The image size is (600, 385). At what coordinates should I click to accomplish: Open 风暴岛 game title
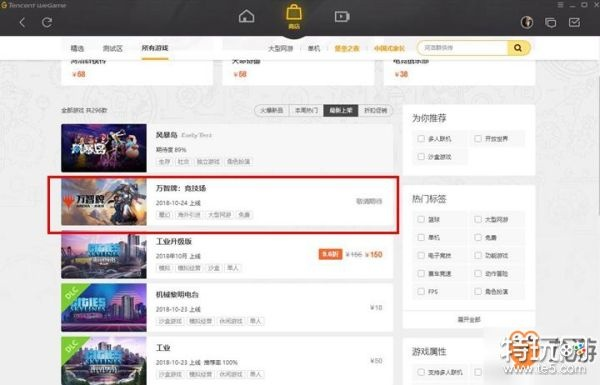pyautogui.click(x=166, y=135)
